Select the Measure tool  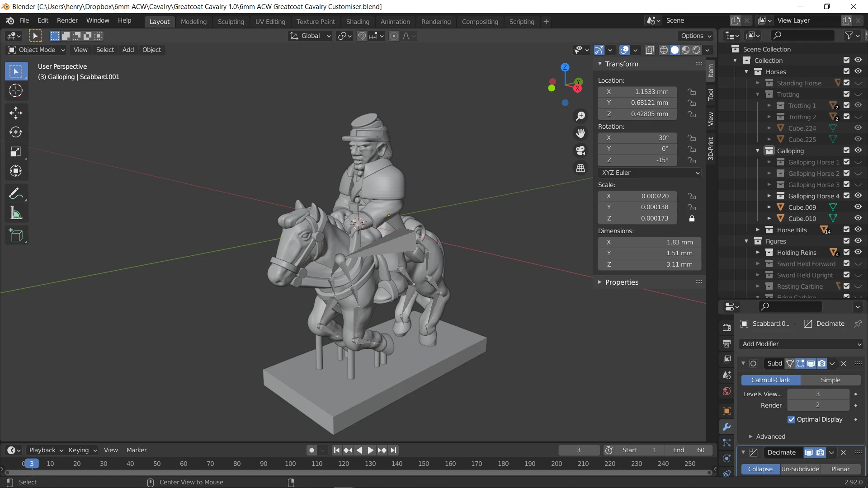pyautogui.click(x=16, y=213)
